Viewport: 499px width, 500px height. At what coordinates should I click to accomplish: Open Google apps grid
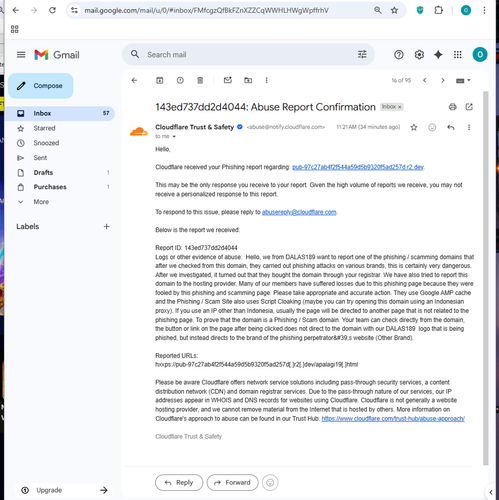[x=458, y=55]
